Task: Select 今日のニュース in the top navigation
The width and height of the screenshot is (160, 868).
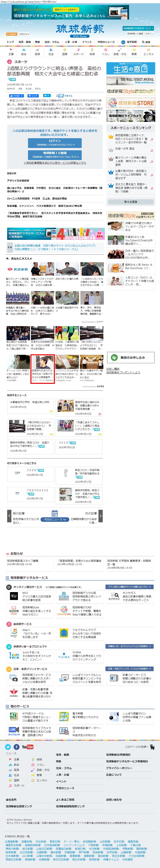Action: 106,42
